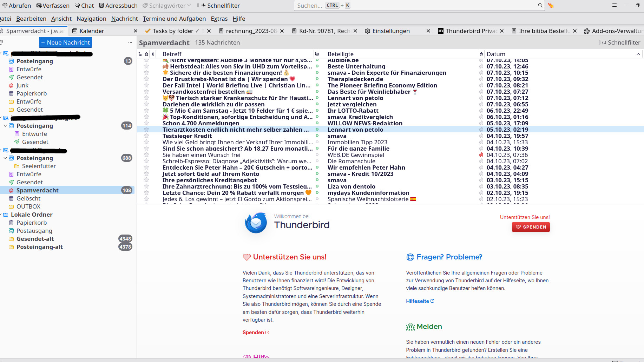Open the Nachricht menu

(125, 19)
